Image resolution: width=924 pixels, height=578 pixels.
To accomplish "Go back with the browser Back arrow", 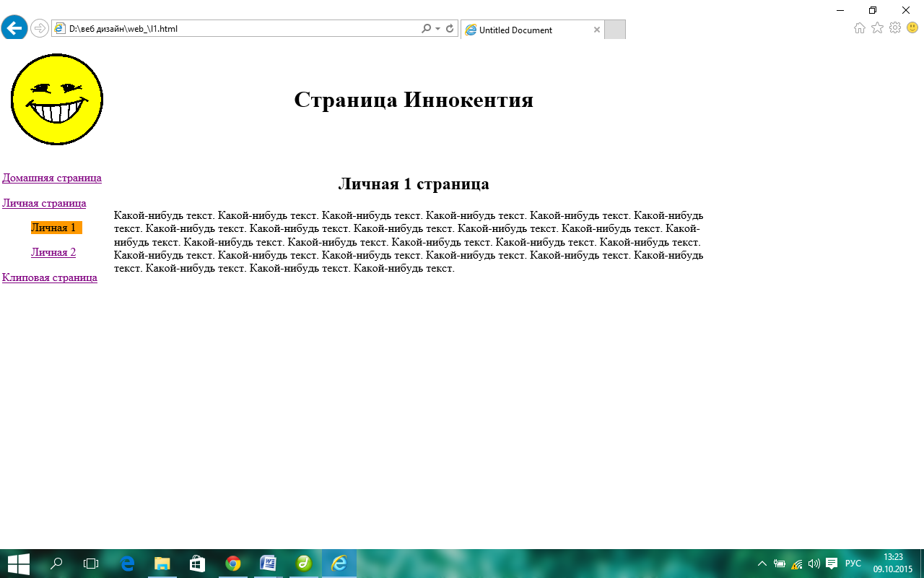I will (14, 28).
